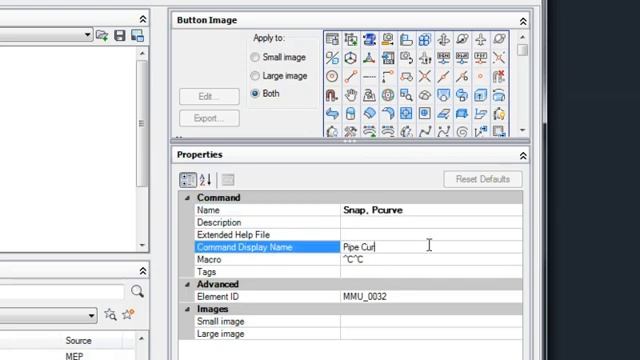Screen dimensions: 640x360
Task: Pick the lightbulb path button image
Action: [499, 113]
